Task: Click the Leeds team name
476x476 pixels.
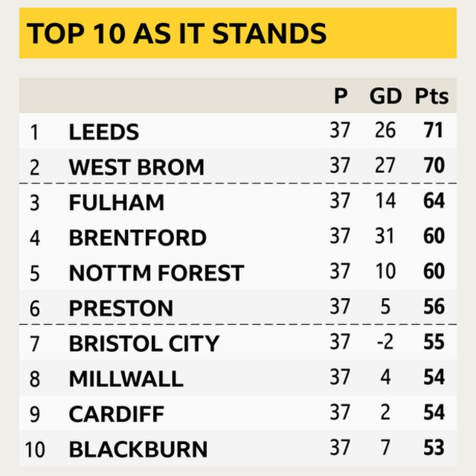Action: tap(104, 132)
